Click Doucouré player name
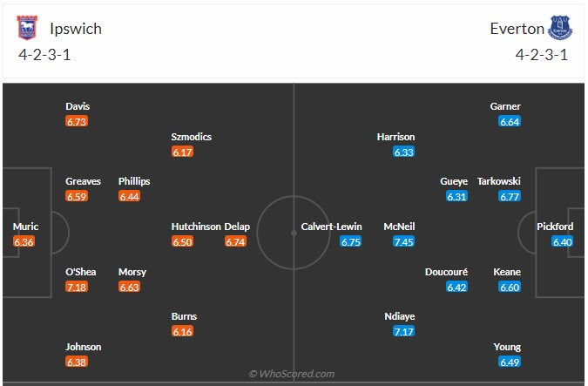The image size is (588, 386). pos(446,272)
